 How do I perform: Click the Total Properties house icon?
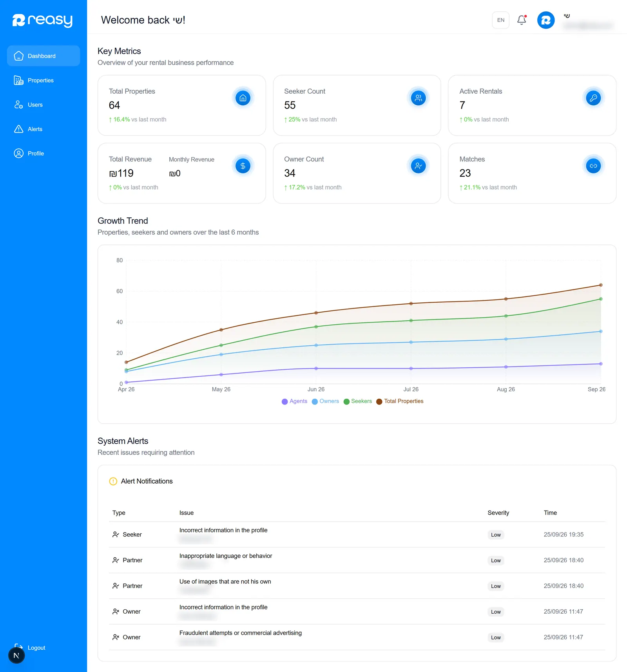coord(243,98)
